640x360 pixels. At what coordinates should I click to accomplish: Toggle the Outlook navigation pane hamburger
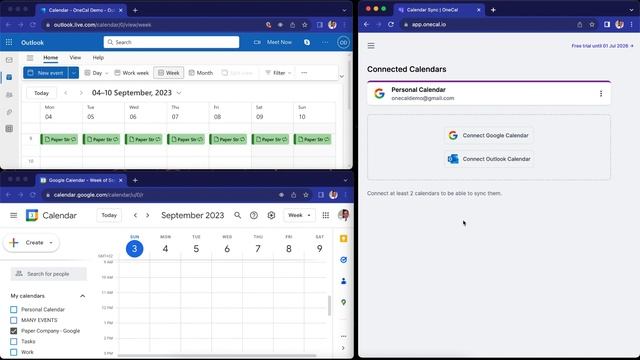(x=30, y=58)
